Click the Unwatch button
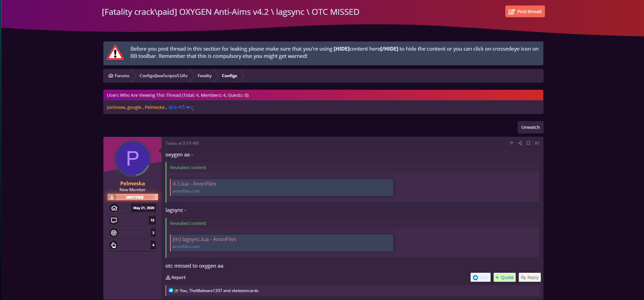644x300 pixels. pos(530,127)
